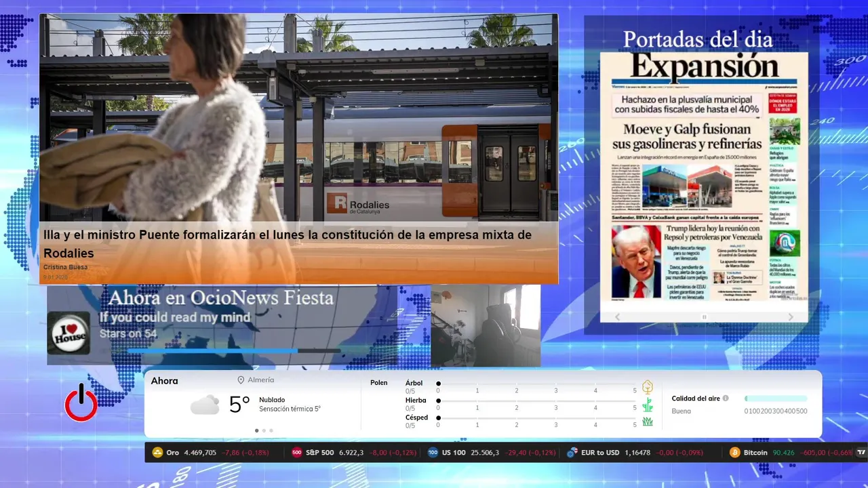
Task: Click the info icon next to Calidad del aire
Action: (726, 399)
